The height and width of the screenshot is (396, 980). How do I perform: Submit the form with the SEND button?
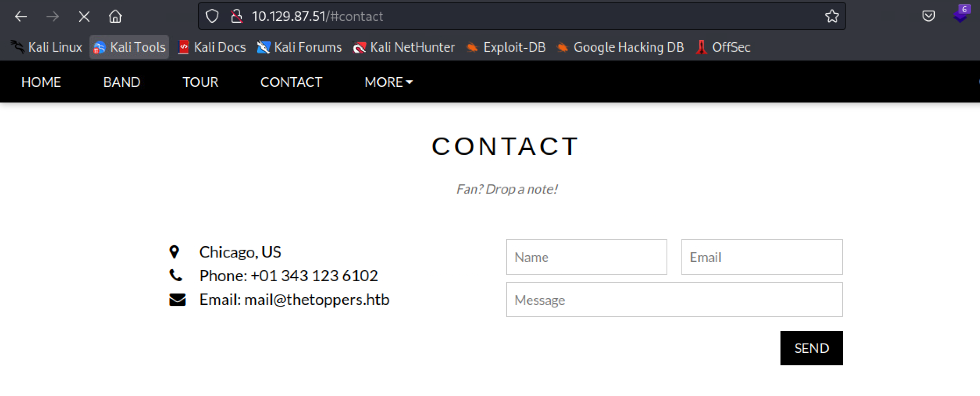click(x=811, y=348)
